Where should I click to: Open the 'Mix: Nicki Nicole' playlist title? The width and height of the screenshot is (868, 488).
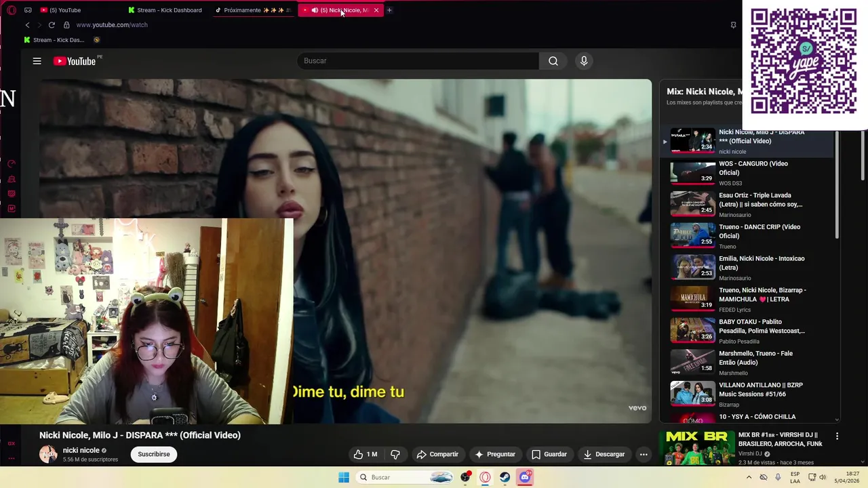click(704, 91)
